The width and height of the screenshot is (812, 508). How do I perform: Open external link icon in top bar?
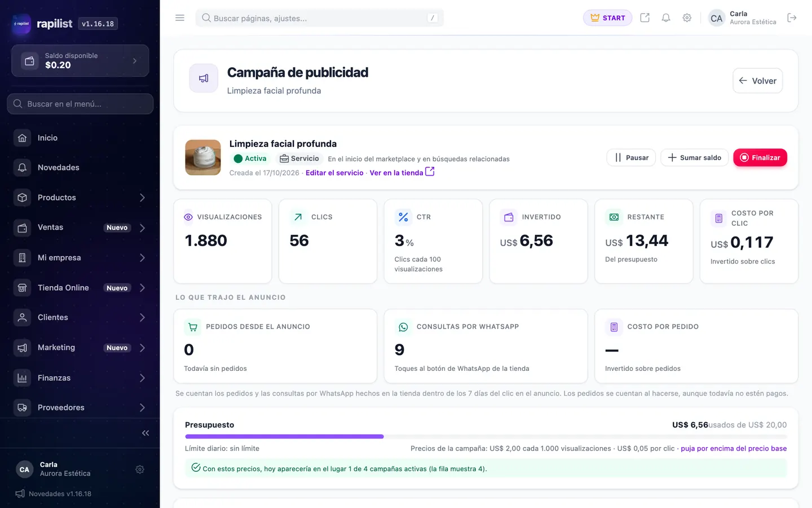(x=645, y=18)
